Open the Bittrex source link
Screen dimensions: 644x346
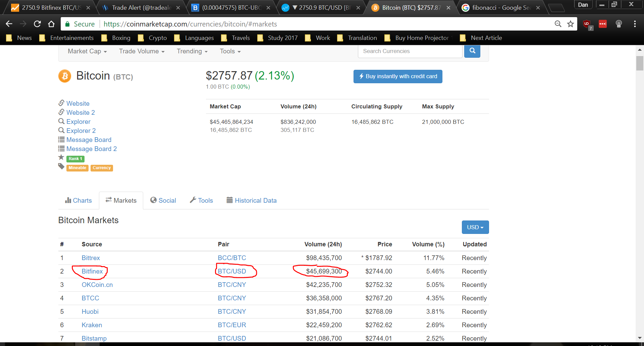[91, 258]
